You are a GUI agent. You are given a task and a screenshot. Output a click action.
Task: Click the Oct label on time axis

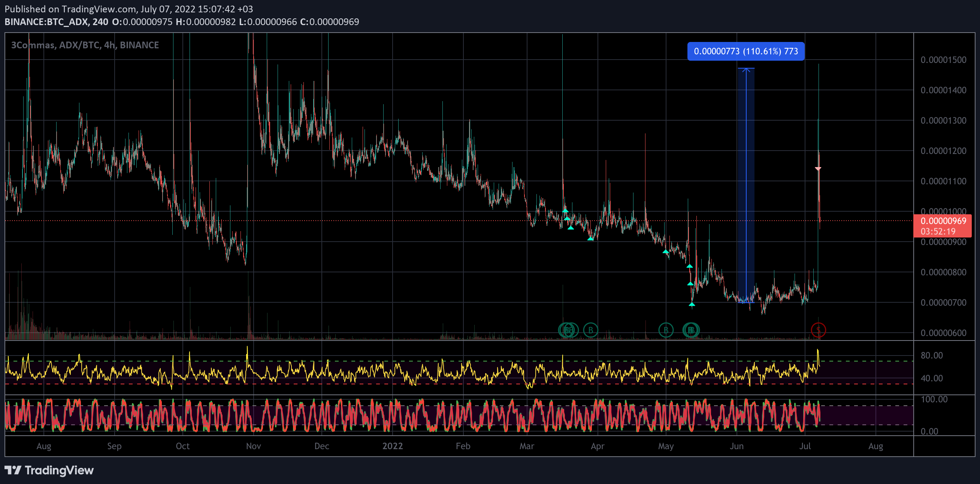(x=182, y=446)
